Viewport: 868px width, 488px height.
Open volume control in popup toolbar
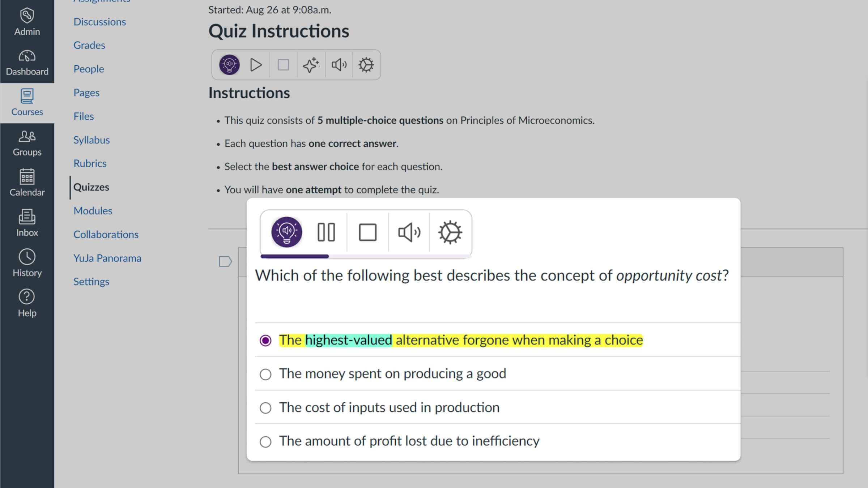coord(409,232)
